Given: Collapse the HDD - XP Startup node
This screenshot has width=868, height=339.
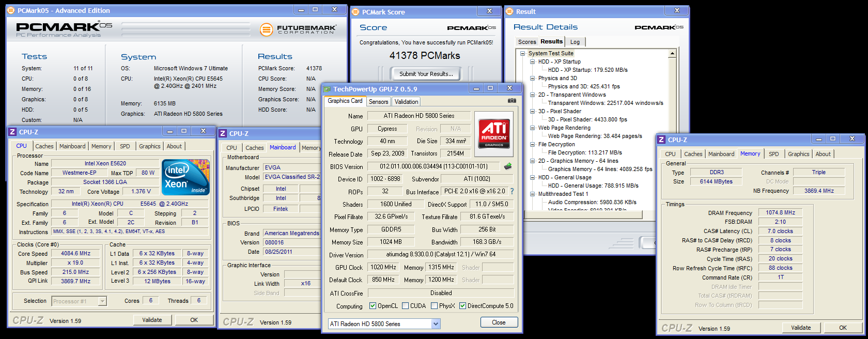Looking at the screenshot, I should point(532,61).
